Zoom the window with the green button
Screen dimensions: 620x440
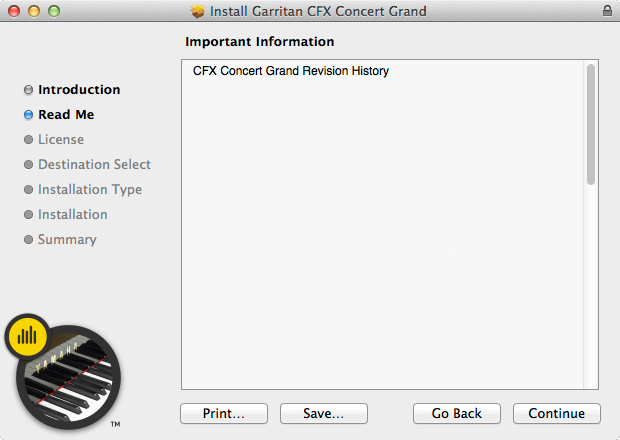point(54,11)
